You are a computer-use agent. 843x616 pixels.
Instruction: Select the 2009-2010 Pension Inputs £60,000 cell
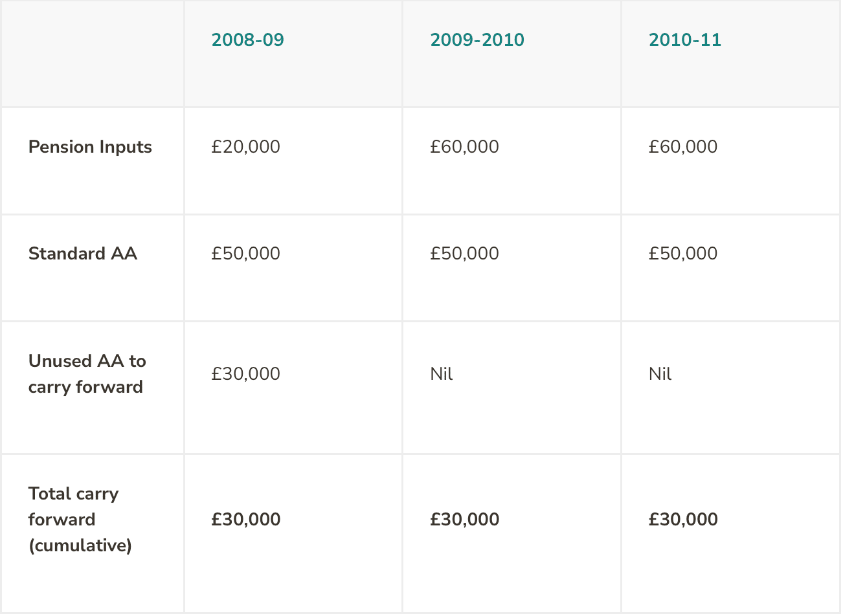[464, 147]
